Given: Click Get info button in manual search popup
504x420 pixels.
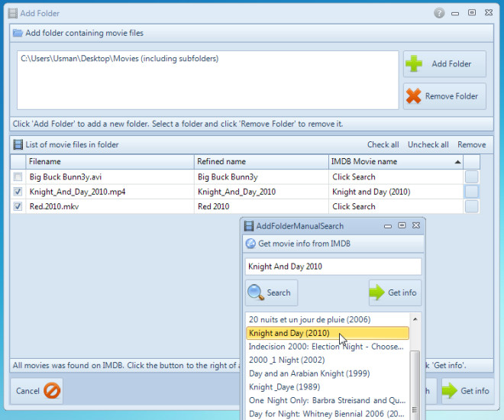Looking at the screenshot, I should 395,292.
